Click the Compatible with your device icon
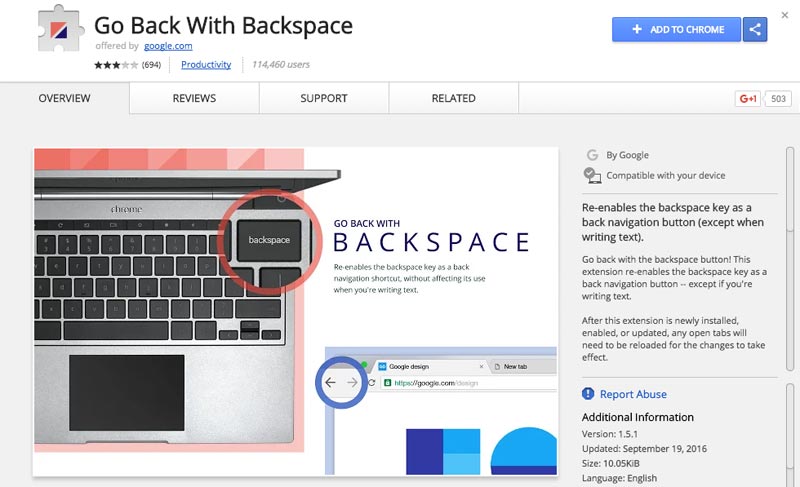This screenshot has width=800, height=487. (x=592, y=175)
